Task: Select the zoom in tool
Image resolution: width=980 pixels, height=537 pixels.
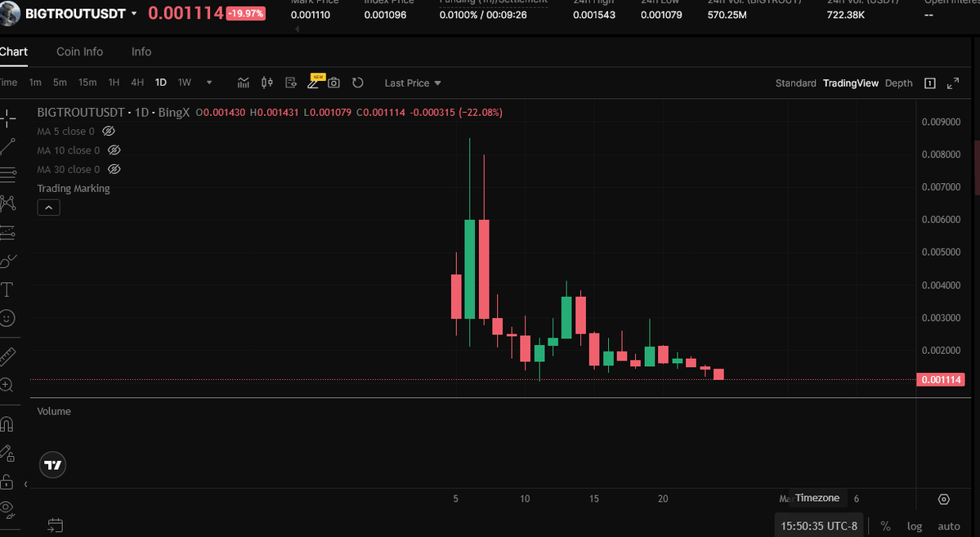Action: (x=7, y=385)
